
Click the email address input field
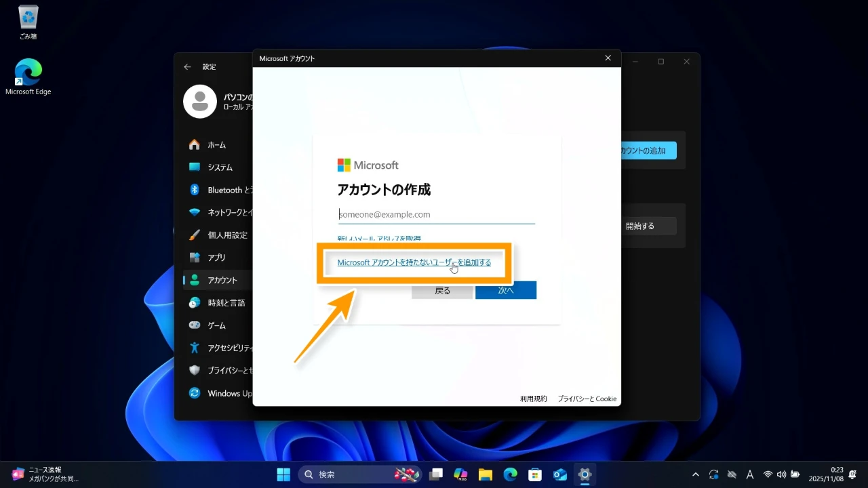coord(436,214)
